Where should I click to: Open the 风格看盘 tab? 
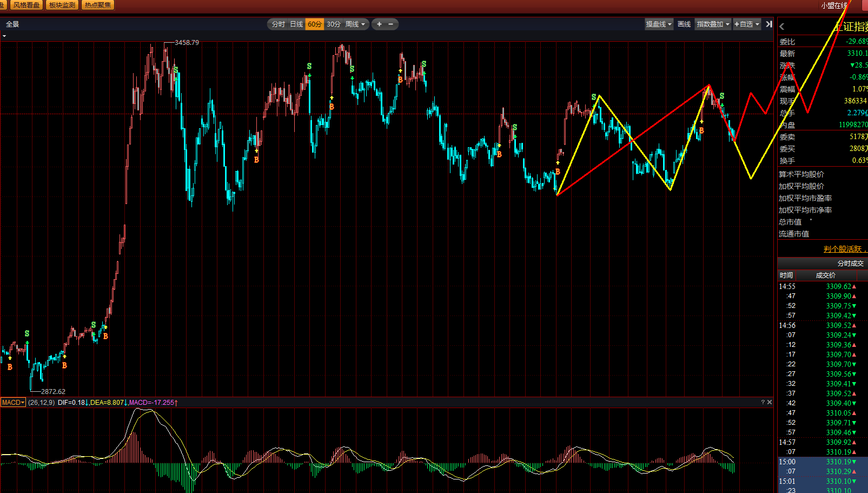click(26, 5)
